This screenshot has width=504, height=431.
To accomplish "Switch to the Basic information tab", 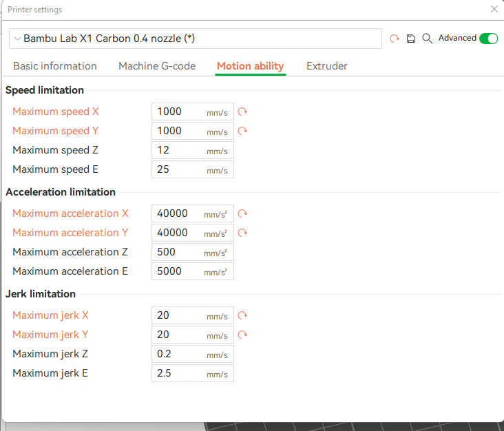I will coord(55,66).
